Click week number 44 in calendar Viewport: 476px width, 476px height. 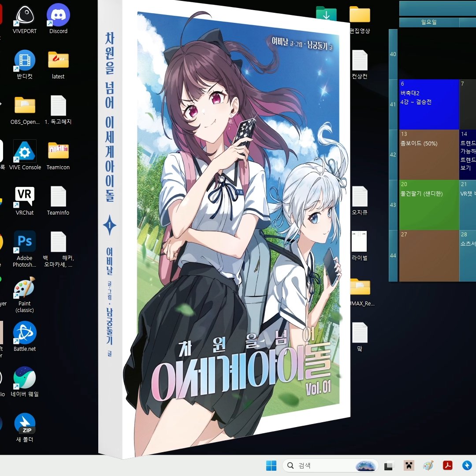point(393,256)
